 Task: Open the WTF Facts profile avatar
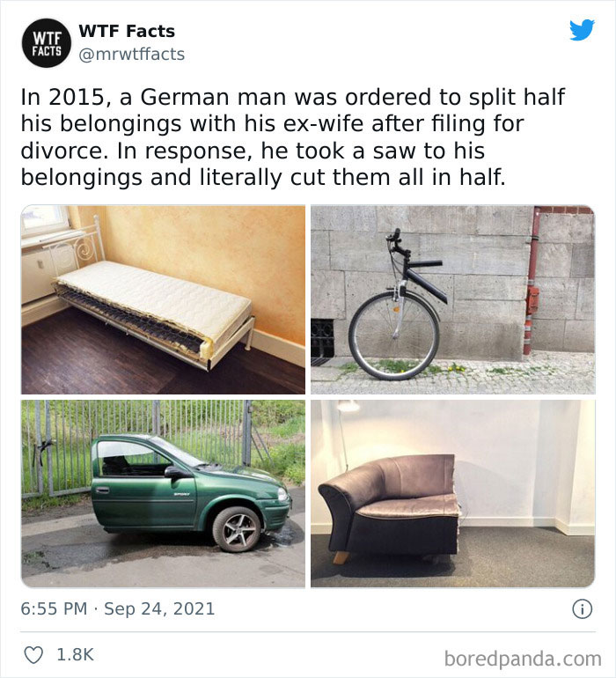click(48, 43)
